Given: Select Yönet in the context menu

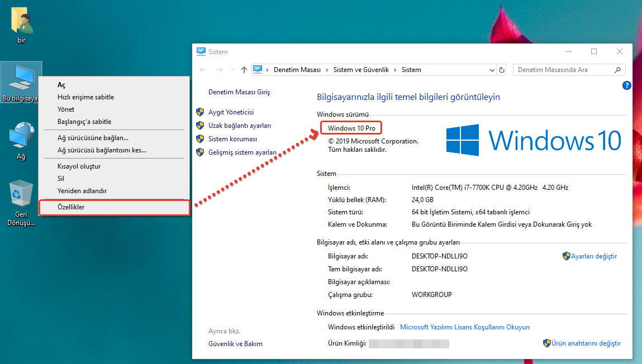Looking at the screenshot, I should coord(66,109).
